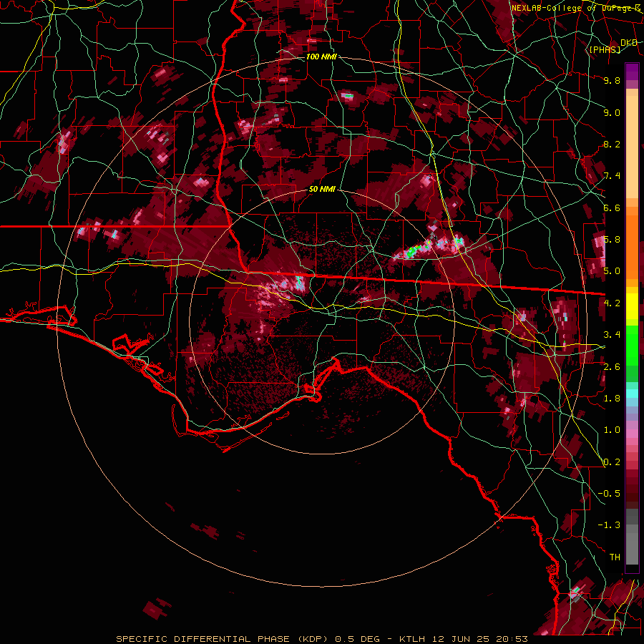Screen dimensions: 644x644
Task: Click the 3.4 value on the KDP scale
Action: (612, 335)
